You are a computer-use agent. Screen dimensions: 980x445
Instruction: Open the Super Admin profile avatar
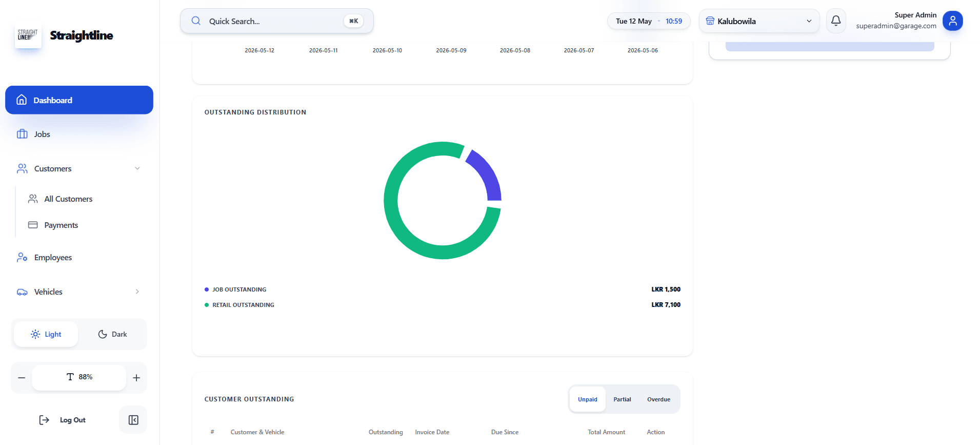952,21
